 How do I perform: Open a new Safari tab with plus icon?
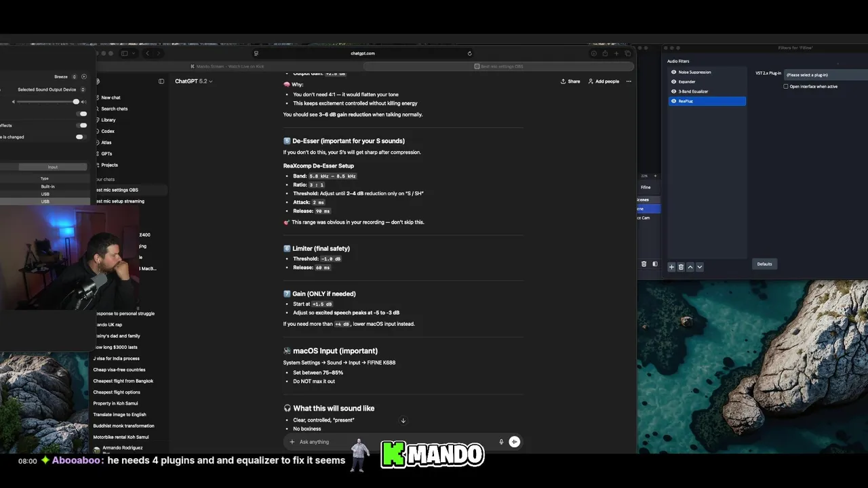[x=616, y=53]
